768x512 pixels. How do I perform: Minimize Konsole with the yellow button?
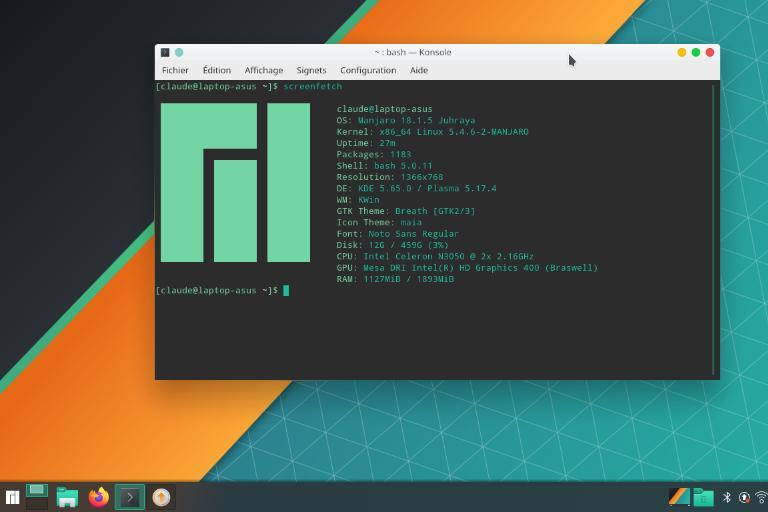click(681, 52)
